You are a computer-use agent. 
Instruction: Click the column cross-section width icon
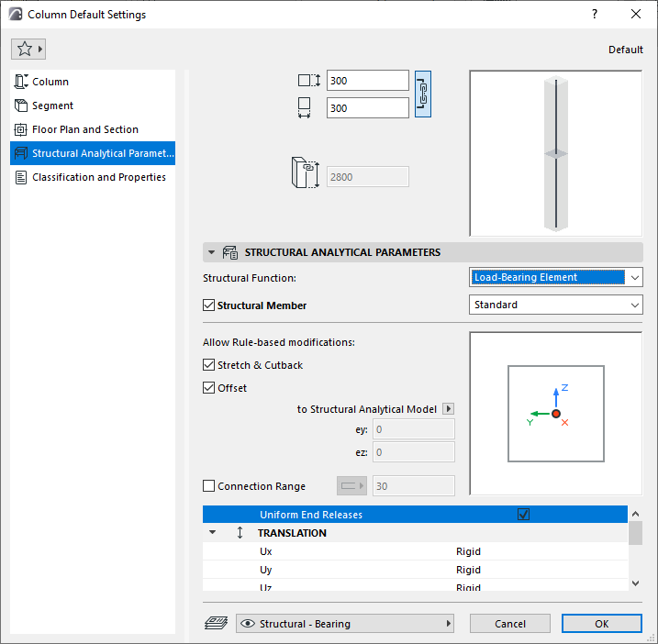tap(305, 108)
